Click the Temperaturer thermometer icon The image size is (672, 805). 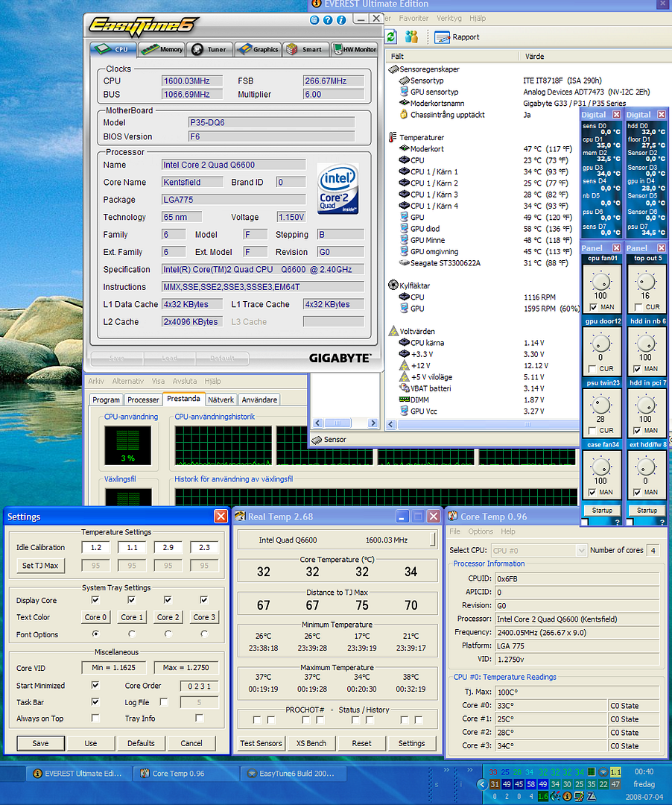pos(393,137)
